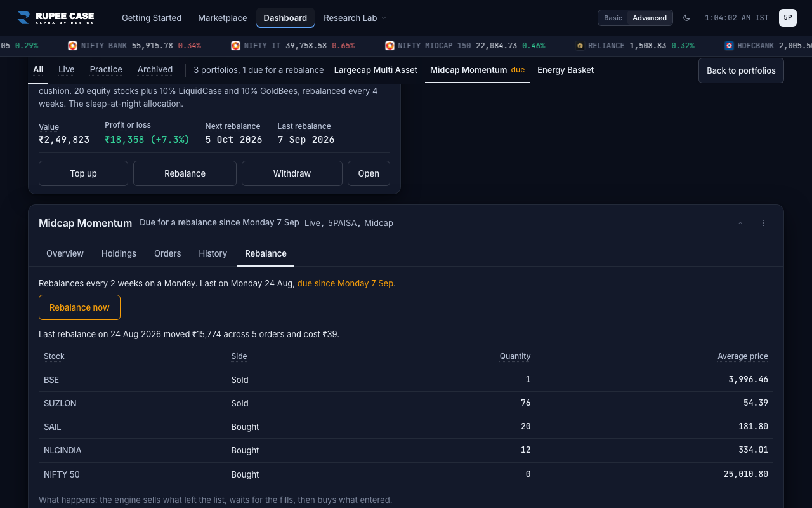This screenshot has width=812, height=508.
Task: Click '3 portfolios, 1 due for a rebalance'
Action: pos(259,70)
